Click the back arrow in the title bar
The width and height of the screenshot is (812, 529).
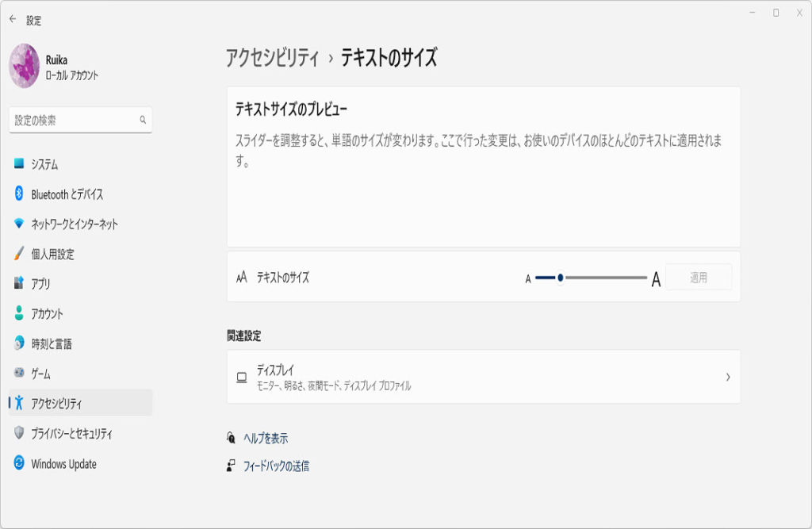(x=12, y=19)
